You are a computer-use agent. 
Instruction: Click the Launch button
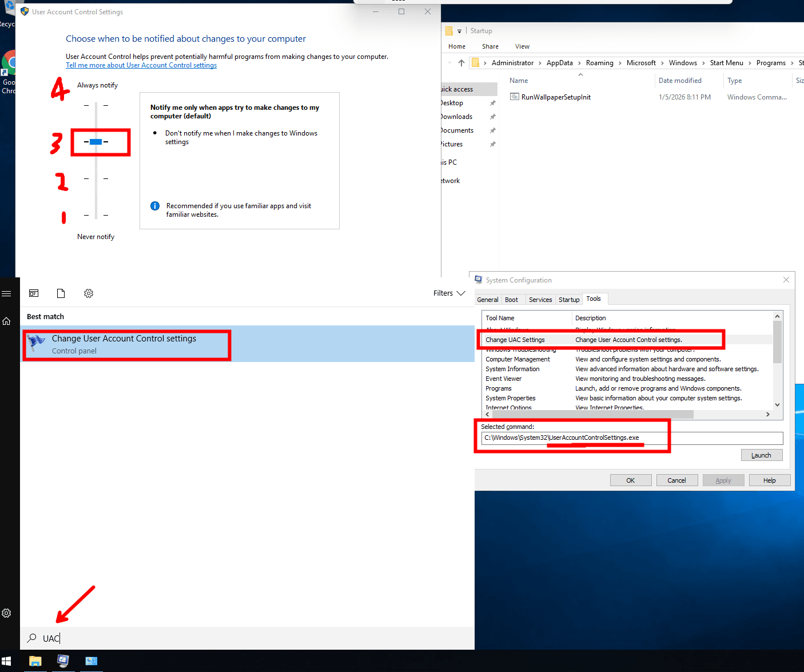coord(761,455)
